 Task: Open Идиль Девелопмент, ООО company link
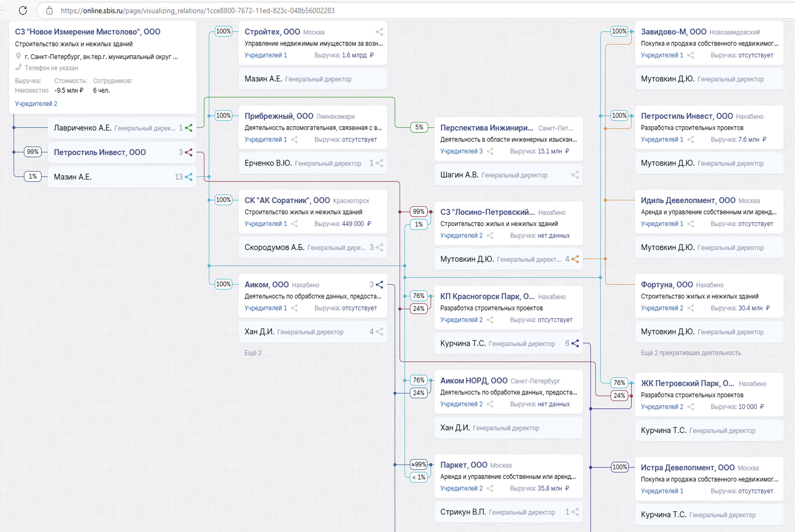pos(688,200)
